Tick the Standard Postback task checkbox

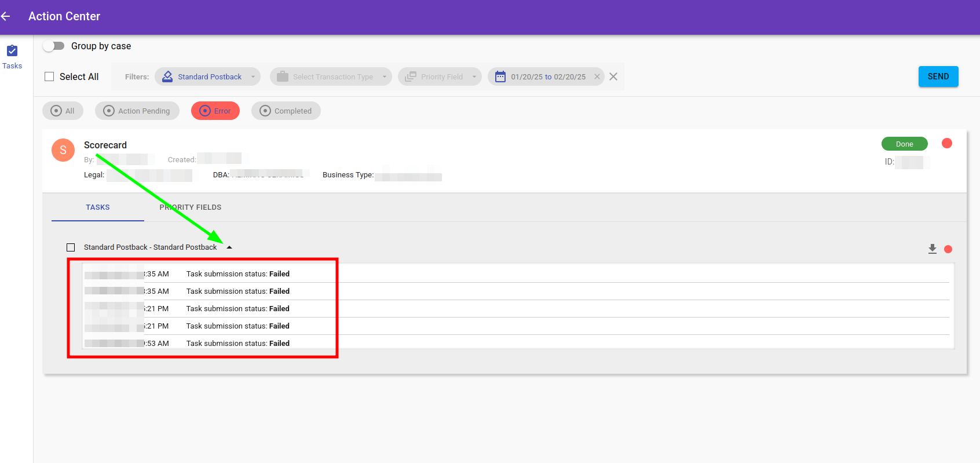(x=71, y=247)
